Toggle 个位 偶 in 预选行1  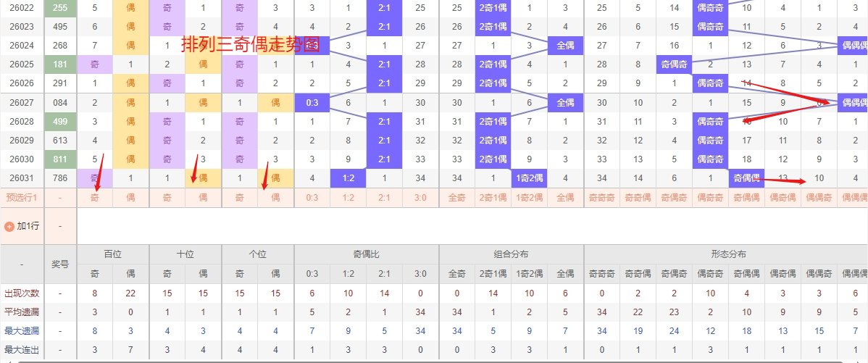[x=276, y=197]
